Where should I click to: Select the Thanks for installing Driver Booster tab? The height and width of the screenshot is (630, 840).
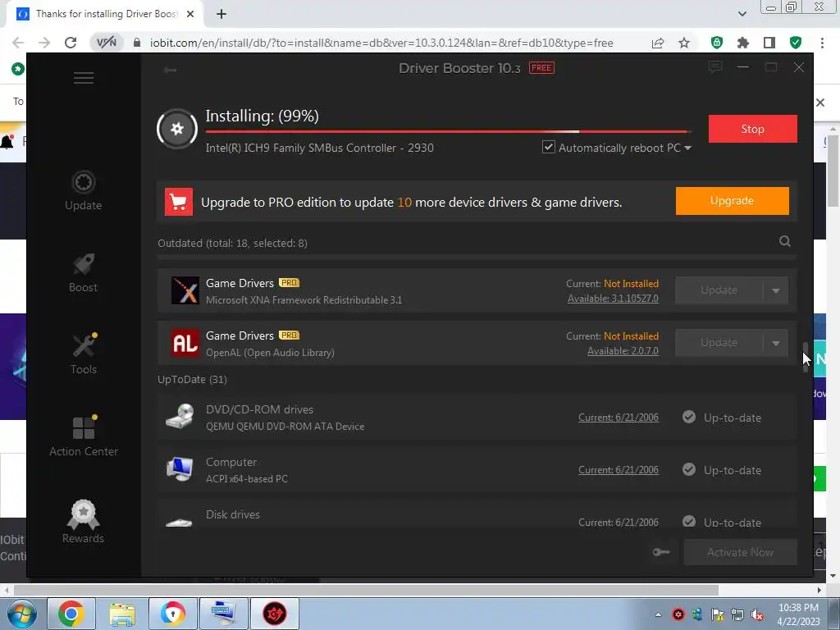pyautogui.click(x=106, y=14)
